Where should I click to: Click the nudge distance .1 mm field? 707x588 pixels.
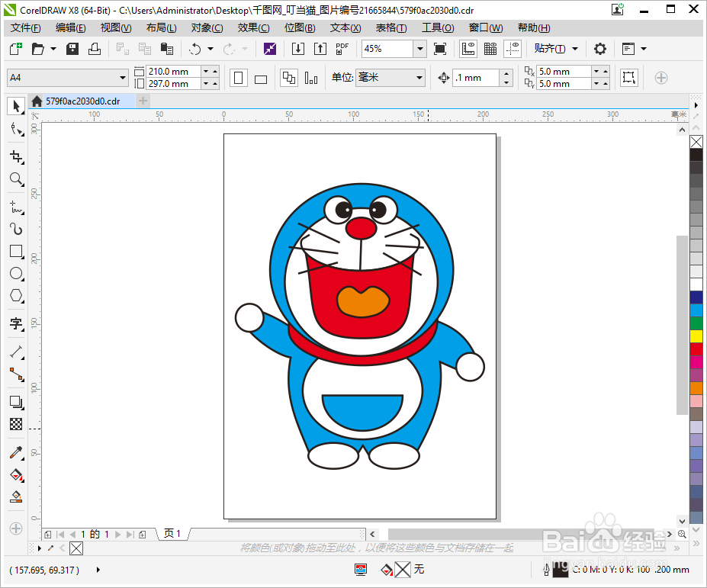[x=476, y=78]
